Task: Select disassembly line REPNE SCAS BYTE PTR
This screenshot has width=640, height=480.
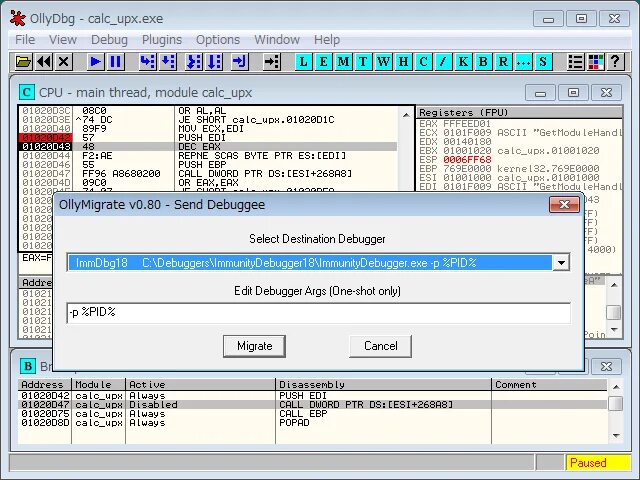Action: click(208, 156)
